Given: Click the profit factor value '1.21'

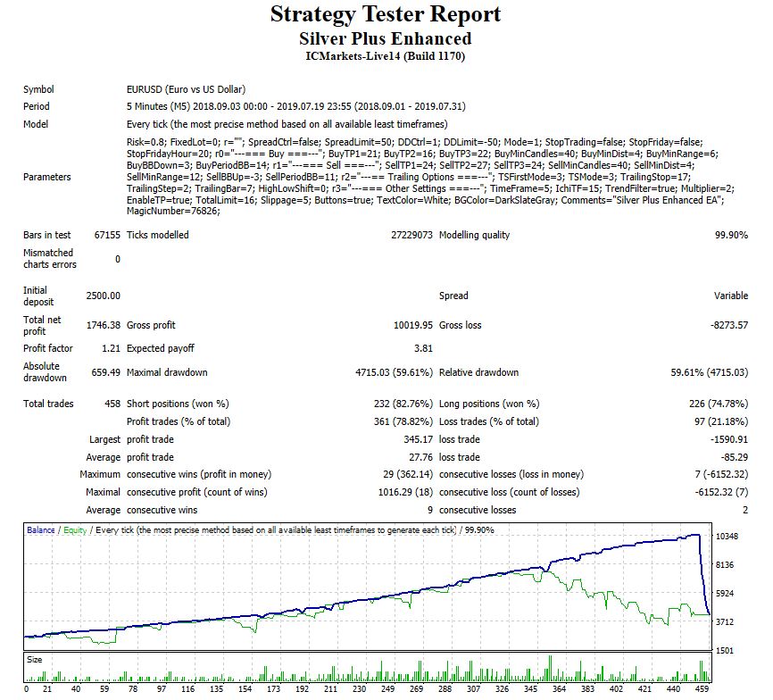Looking at the screenshot, I should pyautogui.click(x=111, y=348).
